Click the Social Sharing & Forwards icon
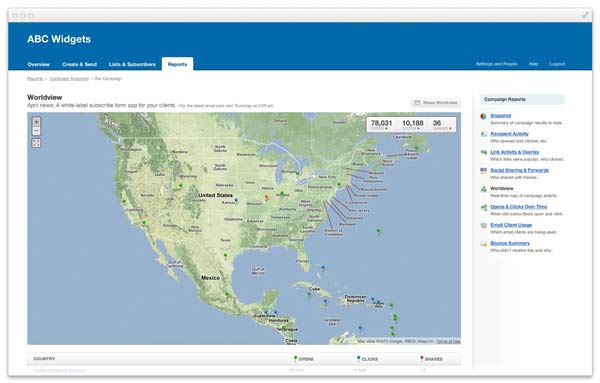Viewport: 600px width, 383px height. tap(484, 171)
